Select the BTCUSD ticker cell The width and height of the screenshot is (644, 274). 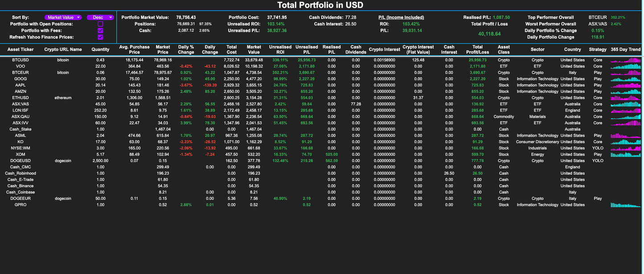pos(21,60)
